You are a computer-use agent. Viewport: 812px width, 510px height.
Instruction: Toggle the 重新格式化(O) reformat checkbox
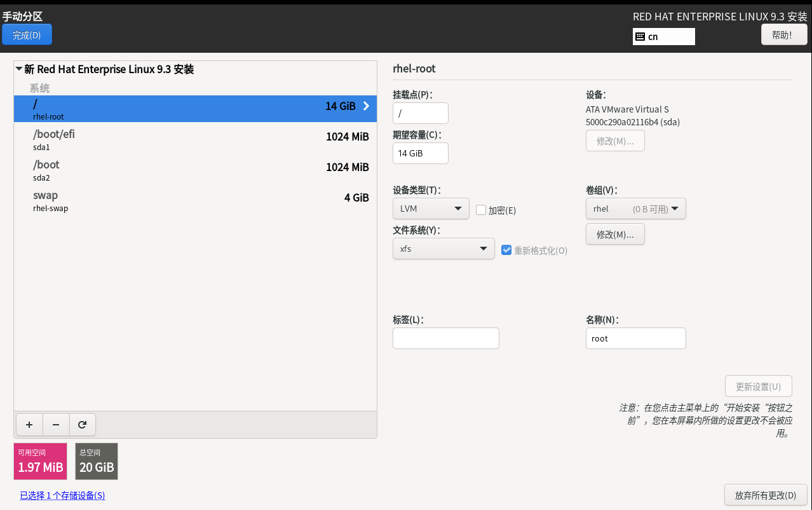506,250
